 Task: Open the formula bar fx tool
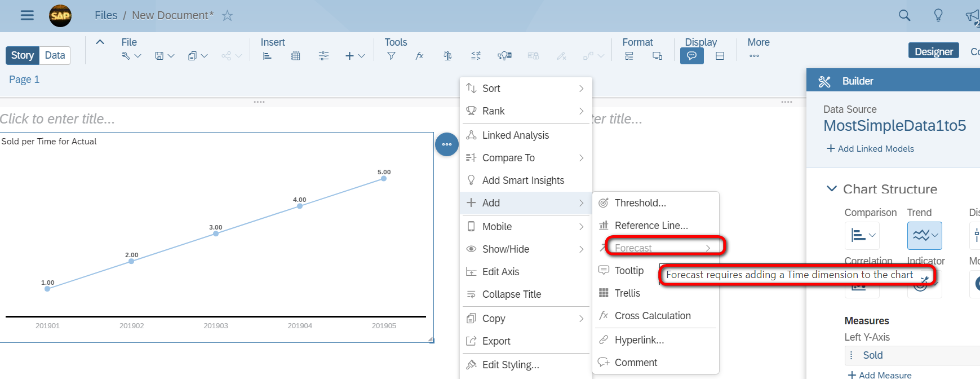(x=419, y=56)
